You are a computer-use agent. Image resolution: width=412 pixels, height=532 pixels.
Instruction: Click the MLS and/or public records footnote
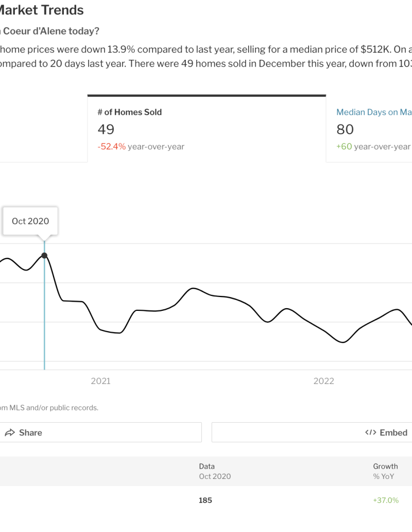[x=49, y=408]
